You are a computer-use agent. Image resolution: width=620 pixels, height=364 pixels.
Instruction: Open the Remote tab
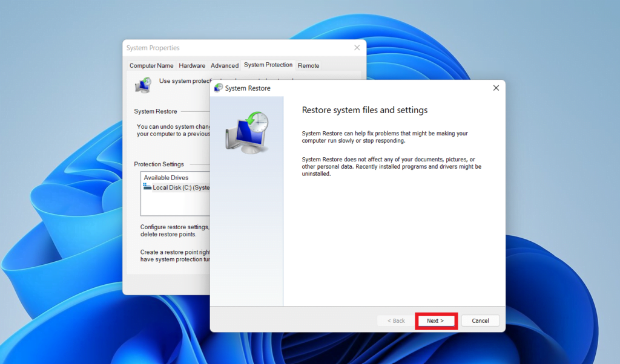[x=309, y=65]
